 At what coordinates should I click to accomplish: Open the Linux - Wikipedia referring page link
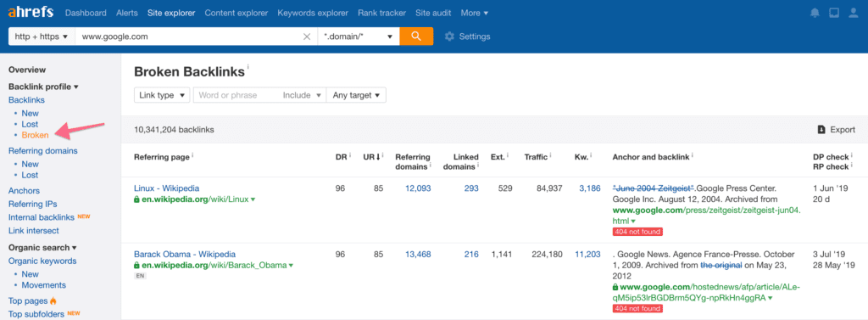(167, 188)
